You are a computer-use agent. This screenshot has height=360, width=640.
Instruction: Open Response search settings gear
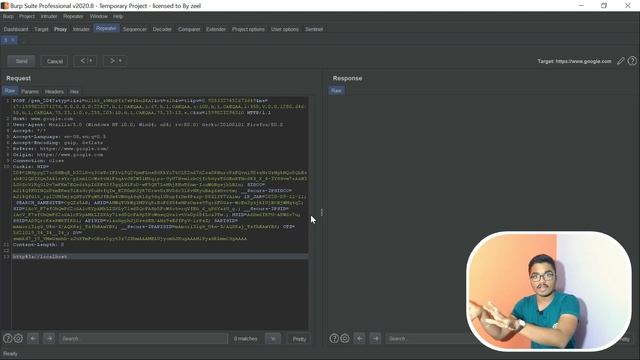pos(345,338)
